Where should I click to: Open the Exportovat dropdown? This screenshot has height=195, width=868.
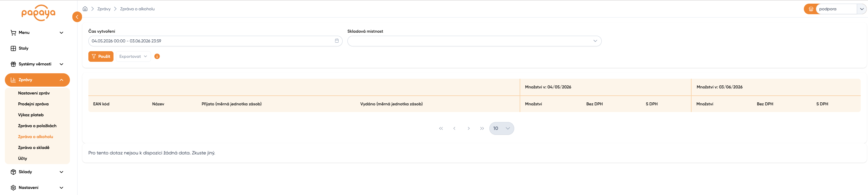(133, 56)
